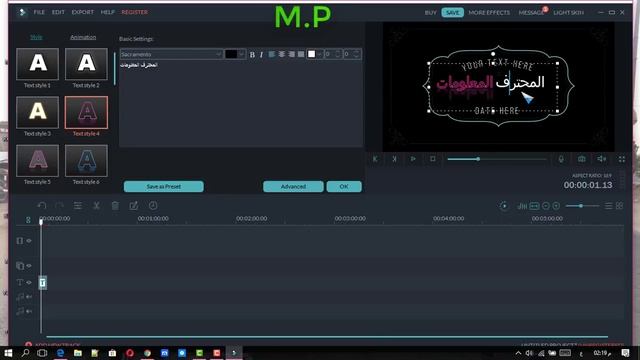Align text to the center
This screenshot has width=640, height=360.
(282, 54)
